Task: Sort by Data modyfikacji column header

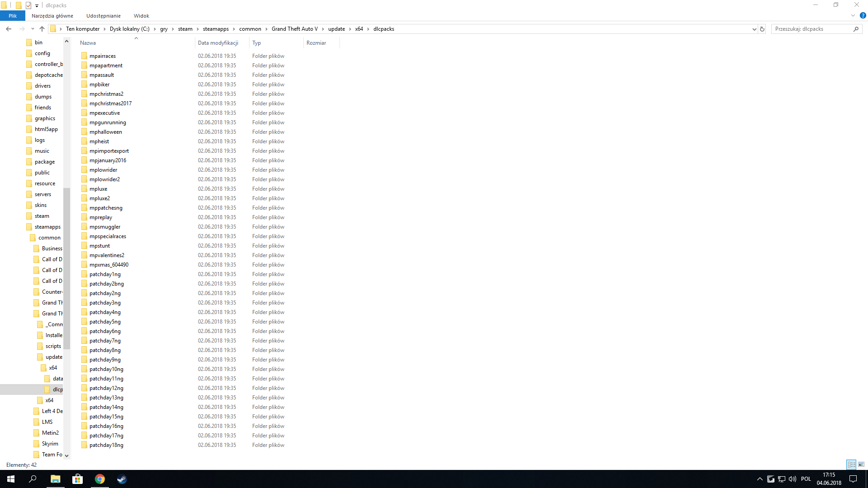Action: pyautogui.click(x=218, y=43)
